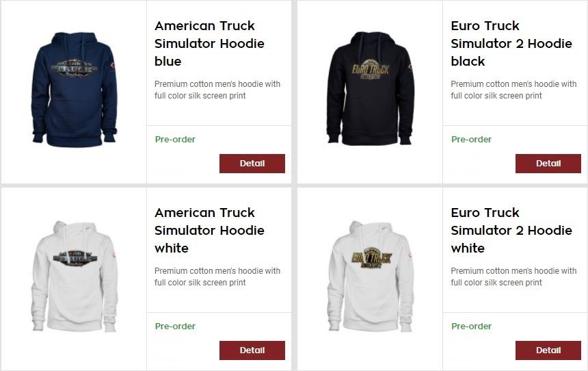Open Detail for Euro Truck Simulator 2 white hoodie
This screenshot has height=371, width=588.
click(548, 350)
